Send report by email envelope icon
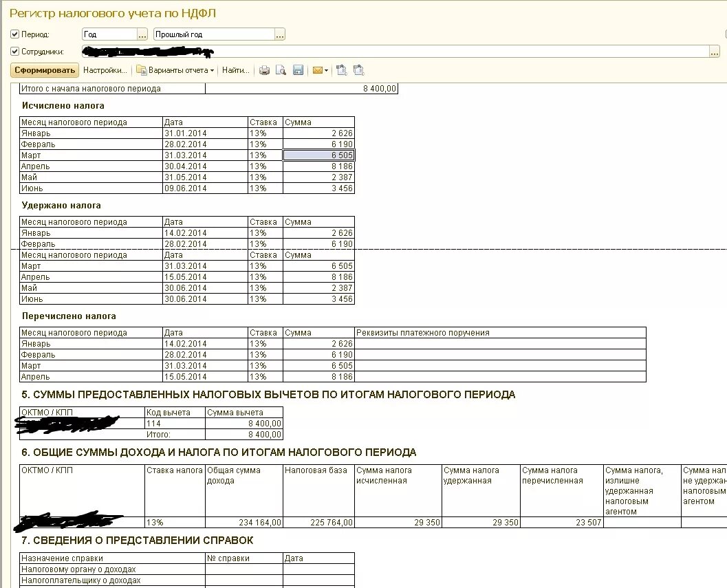The width and height of the screenshot is (727, 588). [x=318, y=70]
